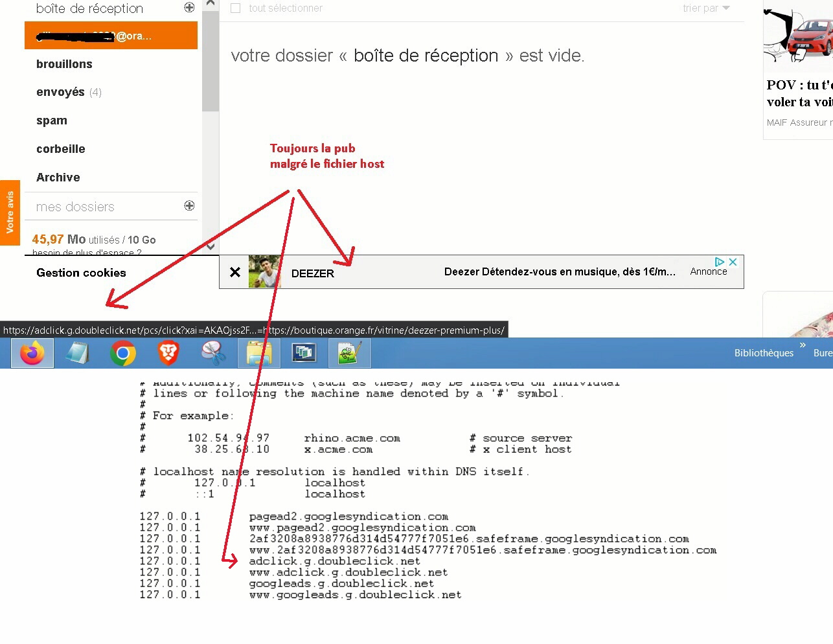Click the Annonce label on the banner
The height and width of the screenshot is (644, 833).
pyautogui.click(x=709, y=271)
